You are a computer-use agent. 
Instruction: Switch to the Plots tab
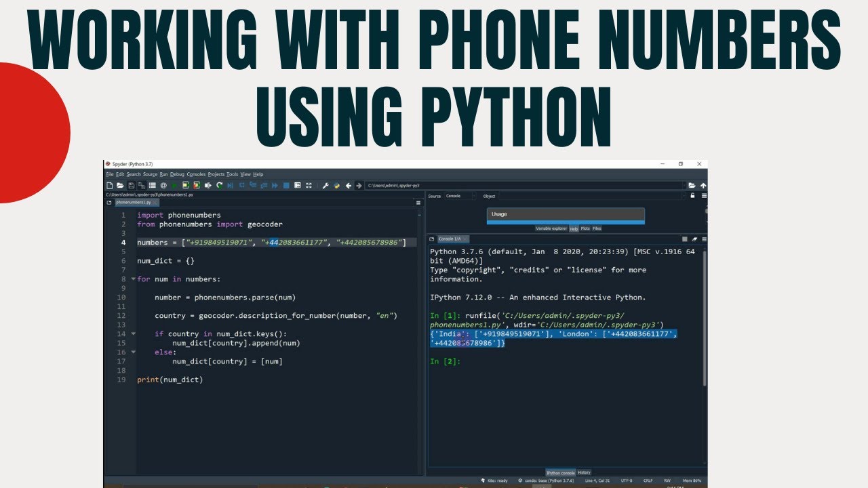pos(585,228)
